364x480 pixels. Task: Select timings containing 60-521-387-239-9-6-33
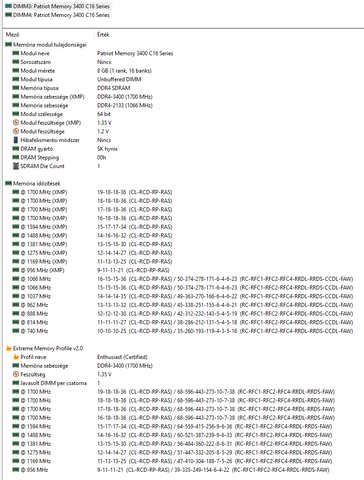215,435
